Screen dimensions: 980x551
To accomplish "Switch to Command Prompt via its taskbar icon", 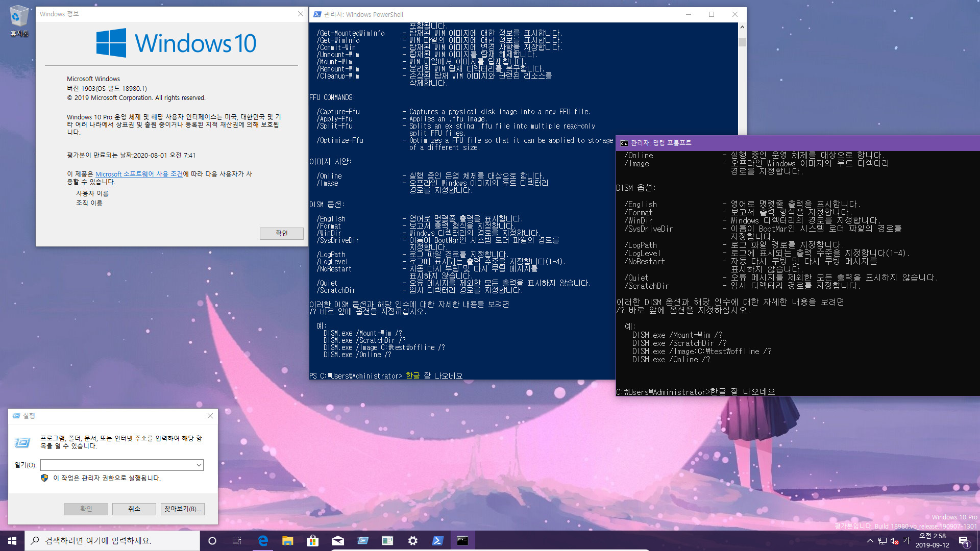I will coord(462,541).
